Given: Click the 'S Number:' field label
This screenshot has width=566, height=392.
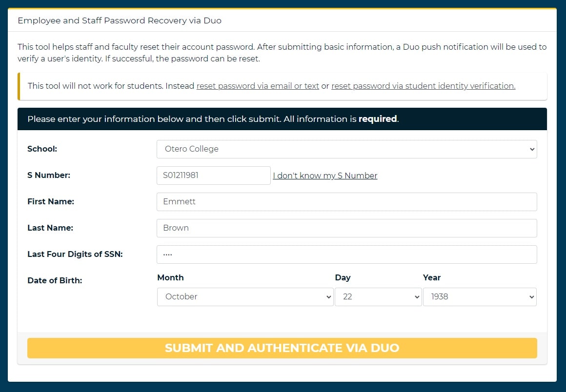Looking at the screenshot, I should [49, 175].
